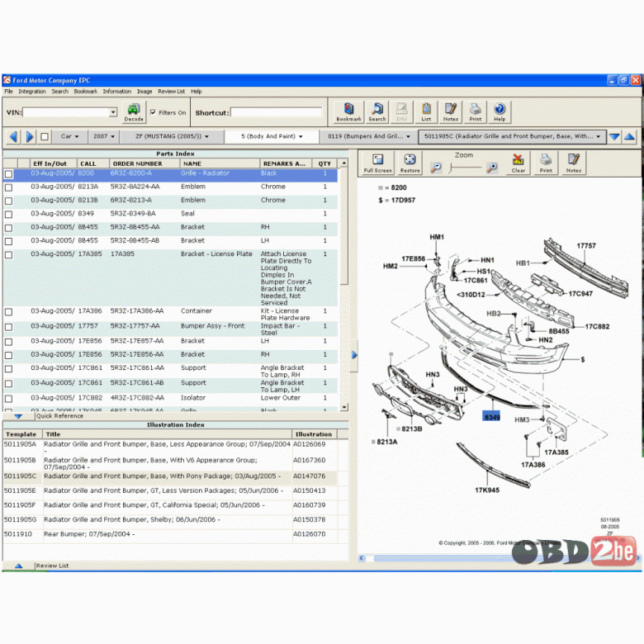Click the Parts Index vertical scrollbar
This screenshot has width=644, height=644.
(x=344, y=285)
